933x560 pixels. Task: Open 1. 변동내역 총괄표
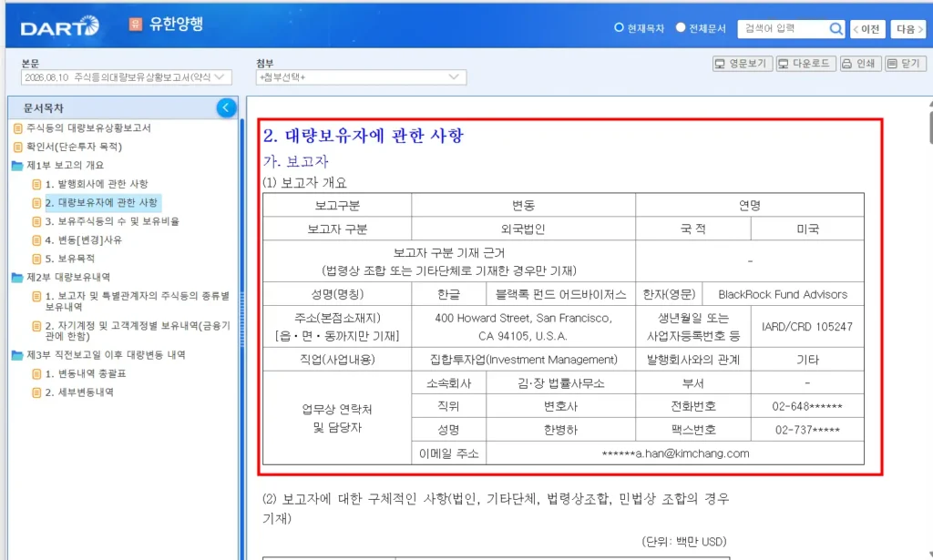coord(86,373)
